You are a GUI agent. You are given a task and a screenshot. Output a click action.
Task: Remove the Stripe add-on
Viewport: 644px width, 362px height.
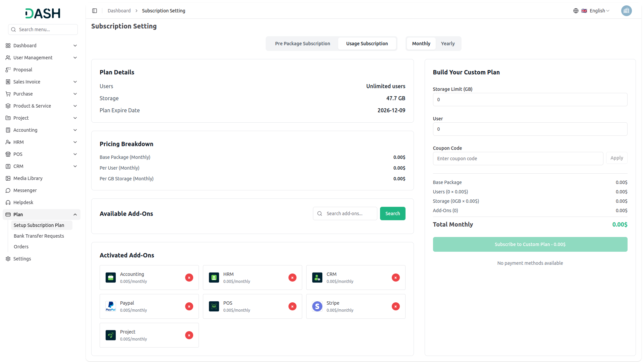[396, 306]
